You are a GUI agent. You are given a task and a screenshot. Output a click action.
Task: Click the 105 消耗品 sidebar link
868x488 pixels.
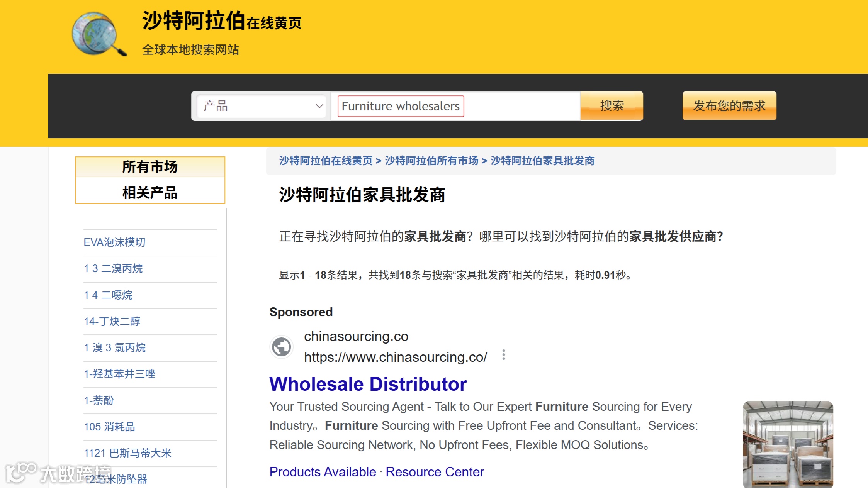coord(109,427)
